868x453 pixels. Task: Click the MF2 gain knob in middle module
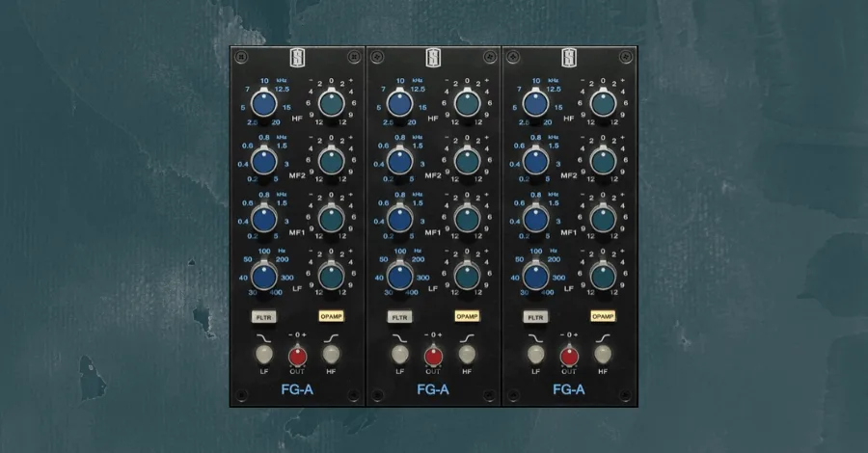[x=467, y=161]
